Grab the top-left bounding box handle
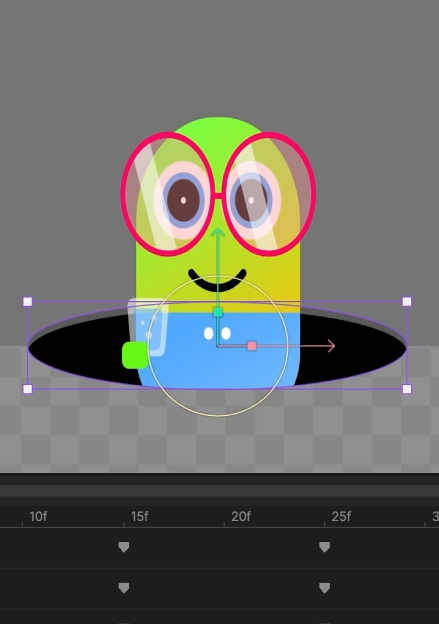Screen dimensions: 439x624 [x=27, y=302]
